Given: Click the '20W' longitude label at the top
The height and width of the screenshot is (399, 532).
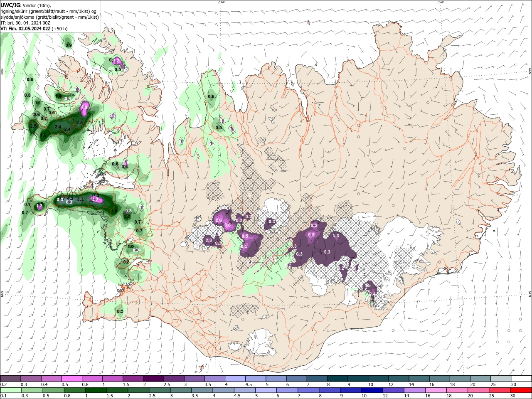Looking at the screenshot, I should click(x=221, y=2).
